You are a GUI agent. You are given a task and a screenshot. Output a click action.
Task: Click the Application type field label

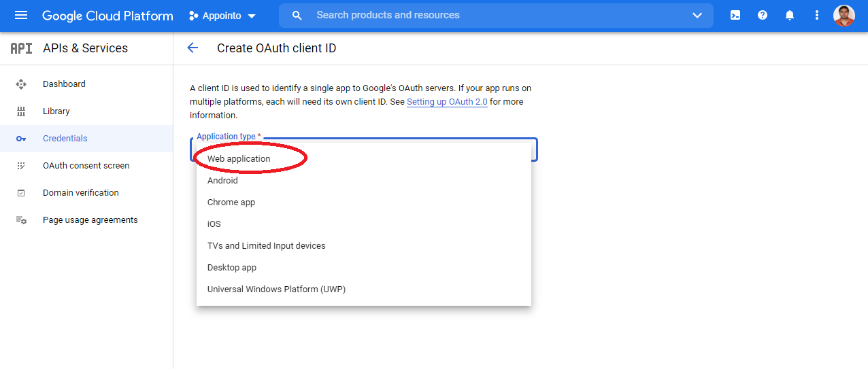click(x=229, y=137)
